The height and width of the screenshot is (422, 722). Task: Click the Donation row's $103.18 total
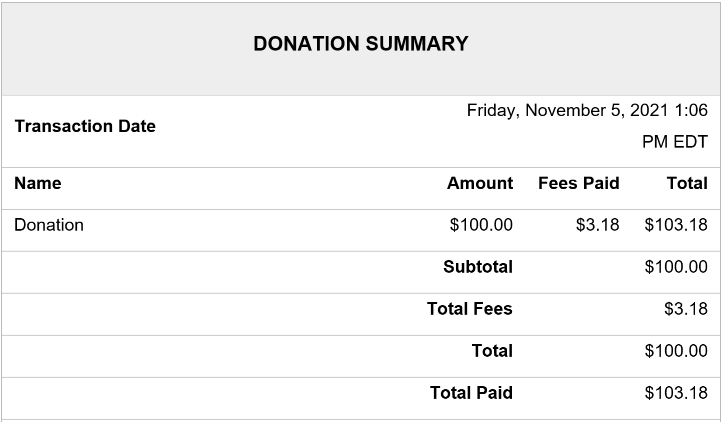click(x=676, y=225)
